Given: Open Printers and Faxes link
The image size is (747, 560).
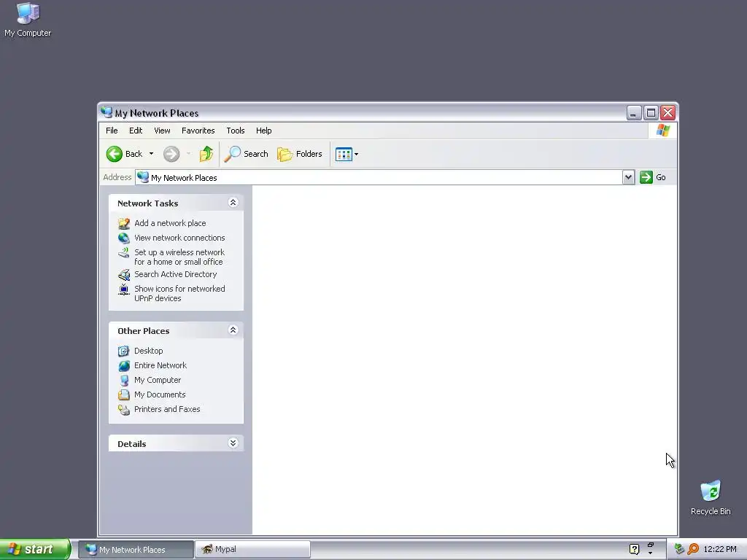Looking at the screenshot, I should point(167,409).
